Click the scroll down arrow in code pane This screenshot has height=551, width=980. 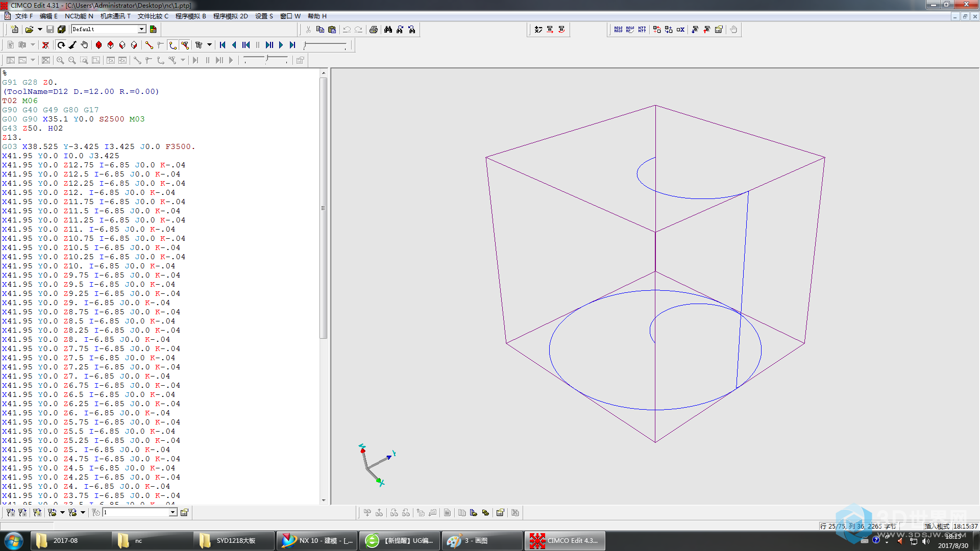pos(323,500)
